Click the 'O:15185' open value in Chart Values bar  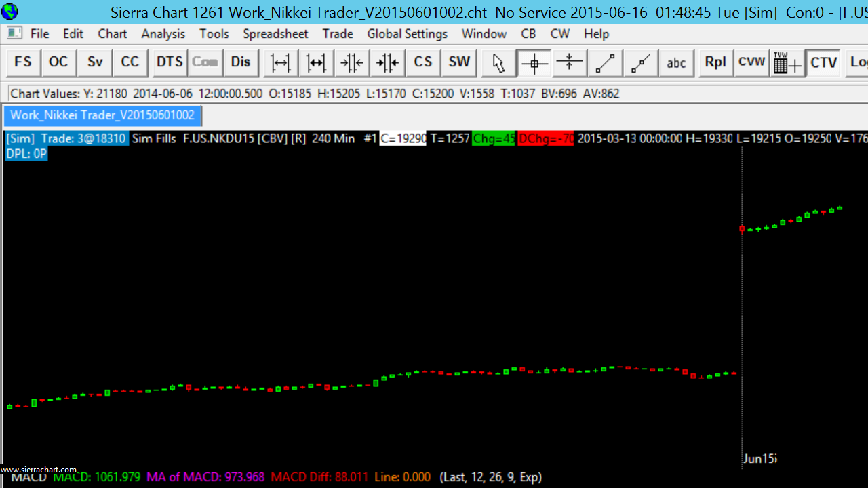point(288,94)
